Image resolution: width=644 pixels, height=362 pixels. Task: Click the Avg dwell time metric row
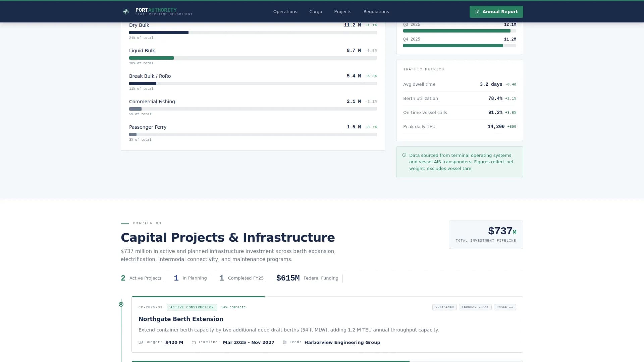point(460,84)
